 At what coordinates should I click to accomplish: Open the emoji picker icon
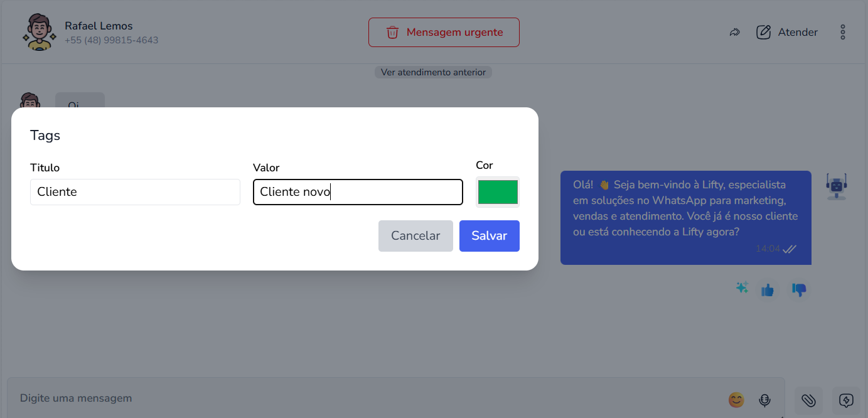pos(736,399)
